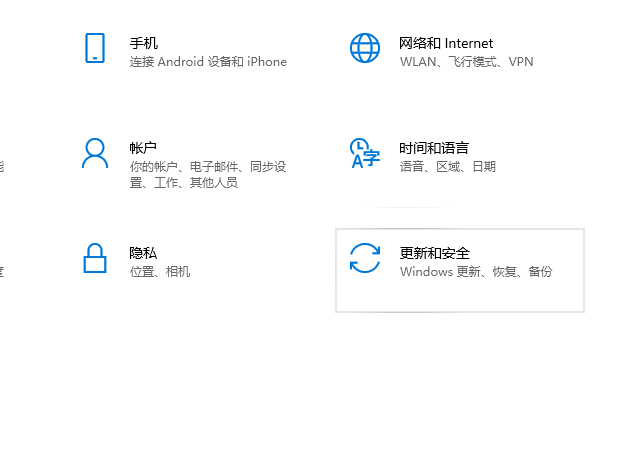The width and height of the screenshot is (644, 467).
Task: Open the 更新和安全 heading
Action: [434, 253]
